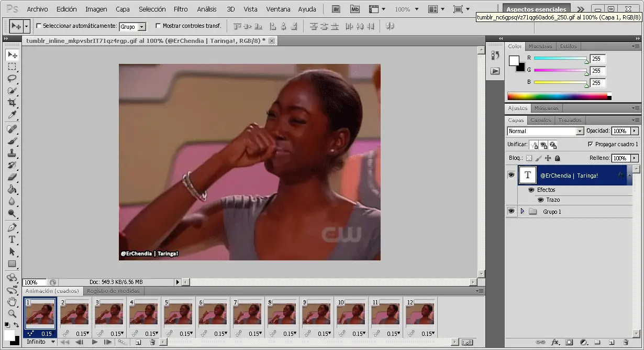
Task: Go to the next animation frame
Action: pyautogui.click(x=107, y=342)
